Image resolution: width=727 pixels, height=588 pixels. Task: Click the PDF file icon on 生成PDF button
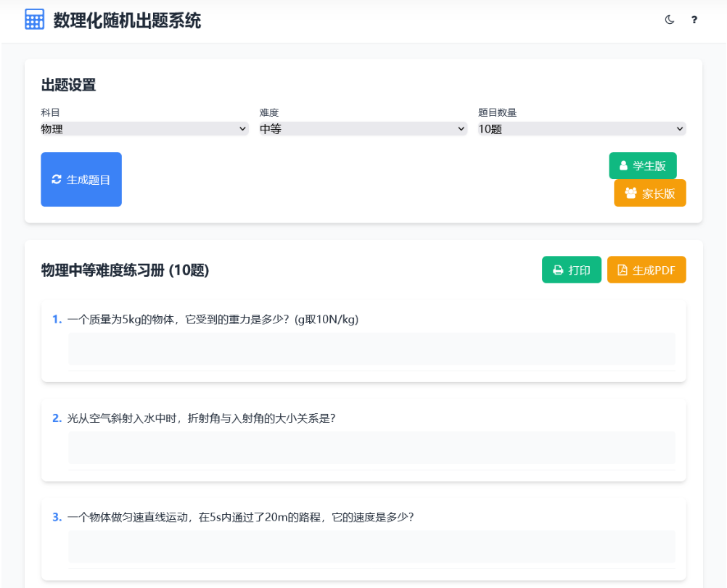coord(623,269)
